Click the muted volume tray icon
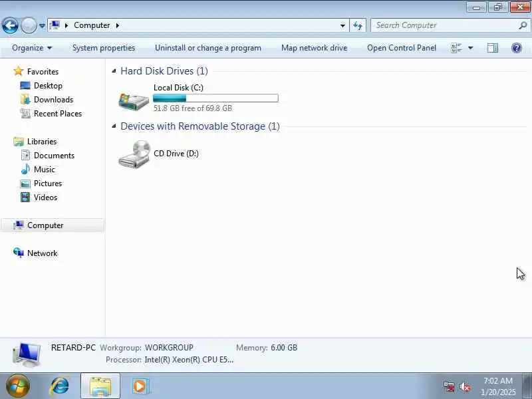The height and width of the screenshot is (399, 532). (465, 387)
